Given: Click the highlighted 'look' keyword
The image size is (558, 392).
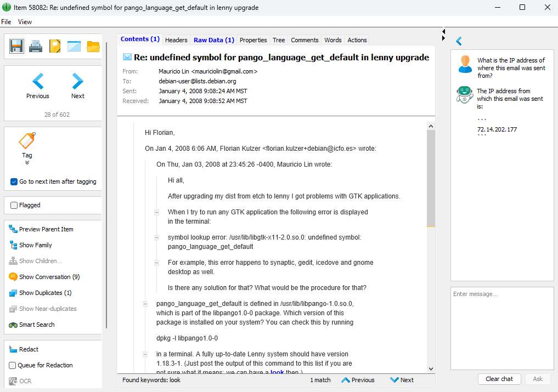Looking at the screenshot, I should (x=277, y=372).
